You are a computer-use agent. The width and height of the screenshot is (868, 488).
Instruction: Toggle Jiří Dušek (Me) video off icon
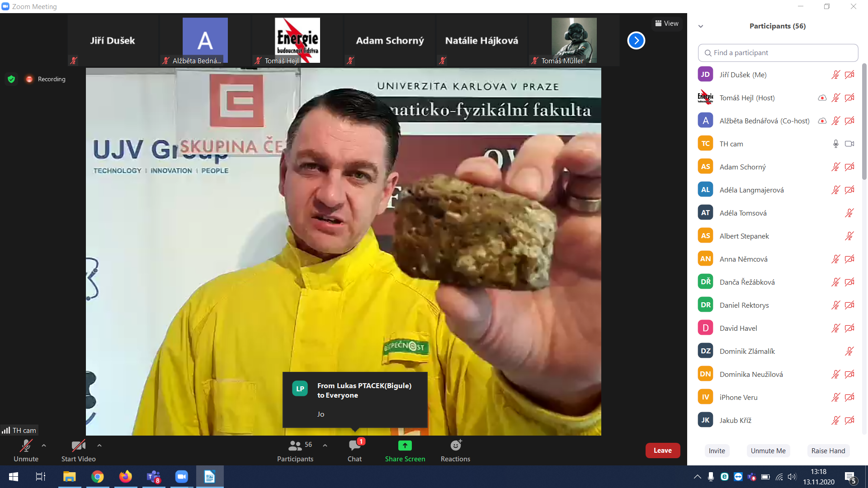click(849, 75)
